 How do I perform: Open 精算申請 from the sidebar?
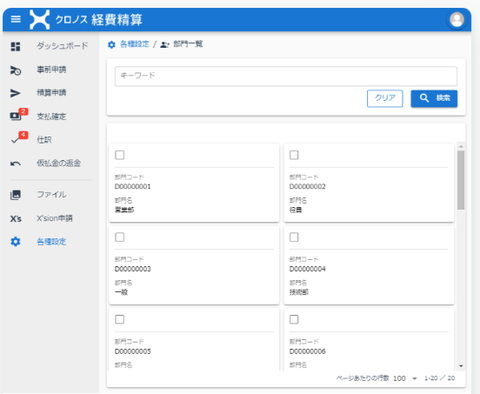51,93
